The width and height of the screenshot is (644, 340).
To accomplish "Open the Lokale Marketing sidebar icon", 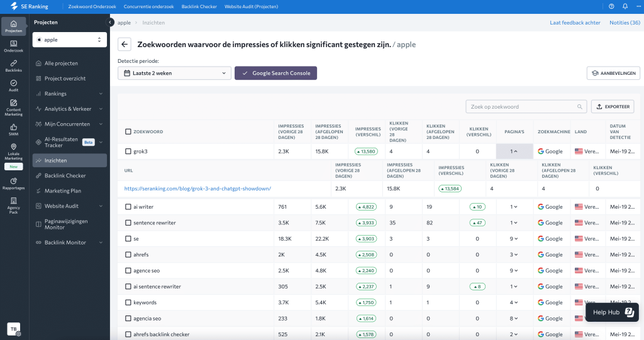I will 14,151.
